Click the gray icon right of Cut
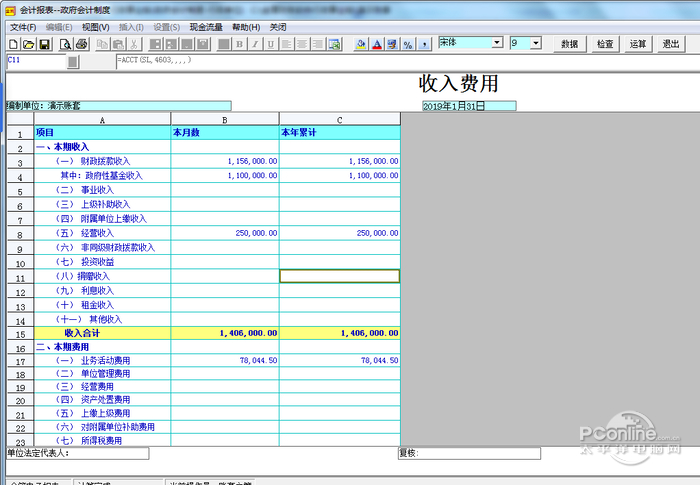The width and height of the screenshot is (700, 485). (x=155, y=44)
